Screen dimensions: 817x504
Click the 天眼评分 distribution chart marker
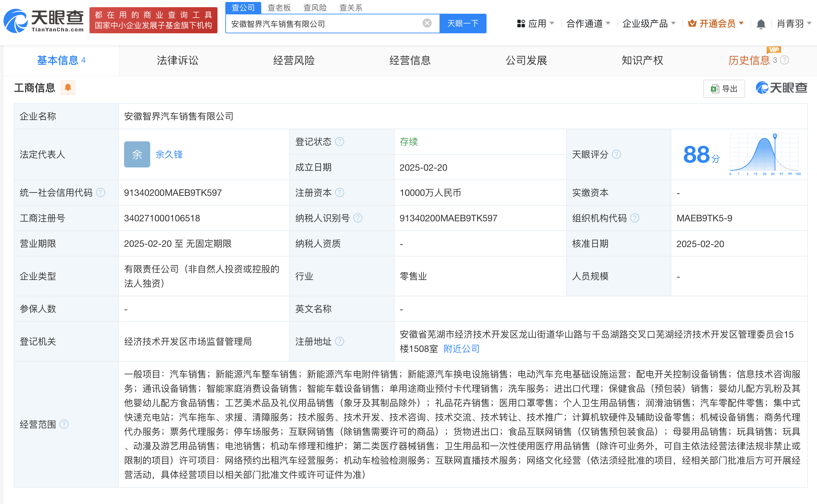click(x=775, y=136)
